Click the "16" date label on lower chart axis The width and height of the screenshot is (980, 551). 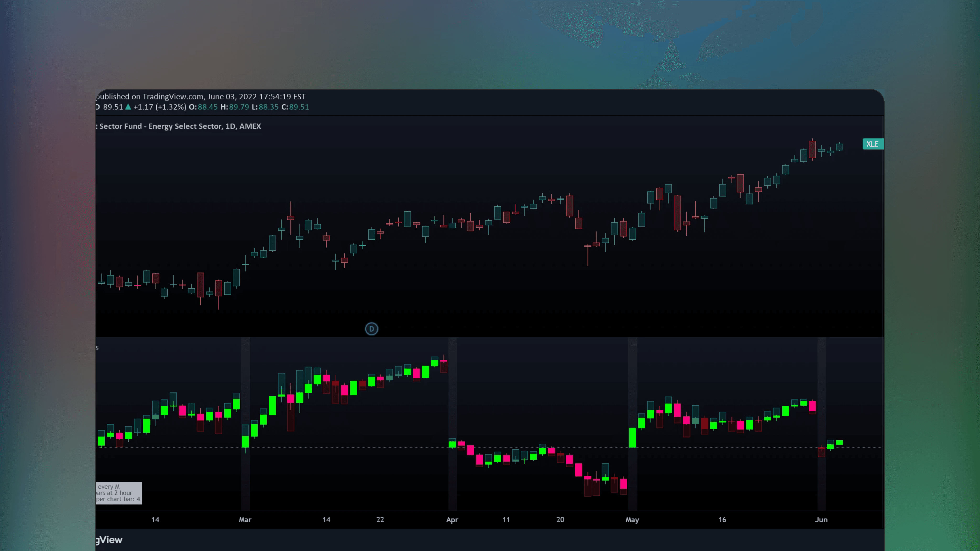pyautogui.click(x=722, y=519)
